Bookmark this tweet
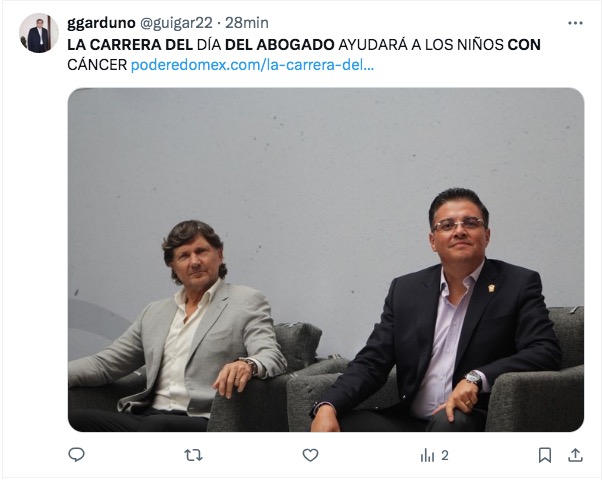This screenshot has height=480, width=604. [545, 455]
